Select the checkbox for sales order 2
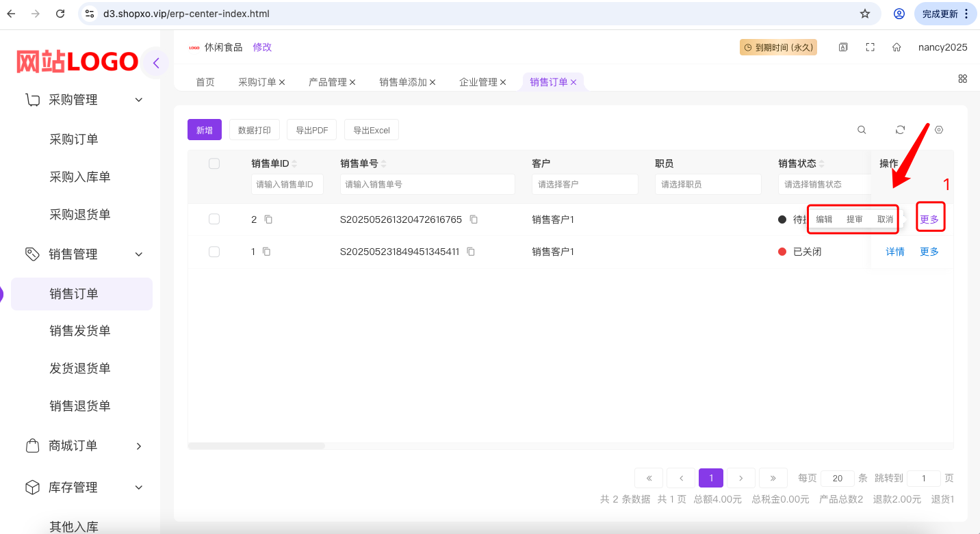 pyautogui.click(x=214, y=219)
